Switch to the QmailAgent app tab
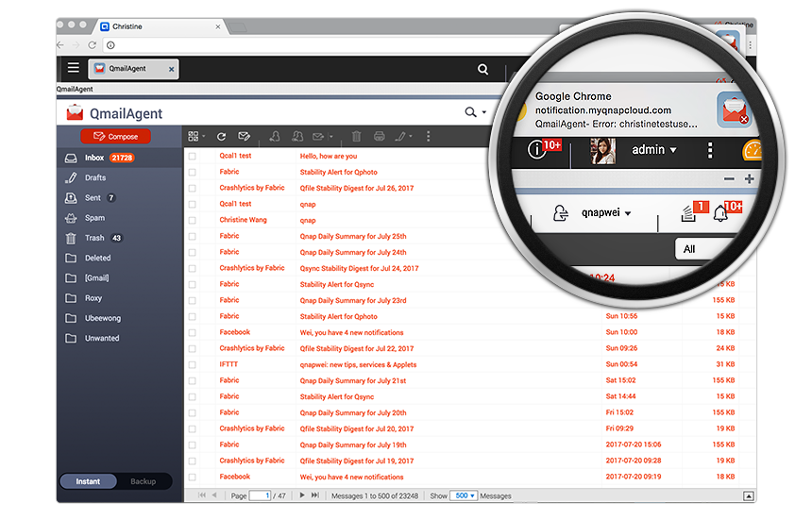The width and height of the screenshot is (812, 520). click(x=133, y=69)
